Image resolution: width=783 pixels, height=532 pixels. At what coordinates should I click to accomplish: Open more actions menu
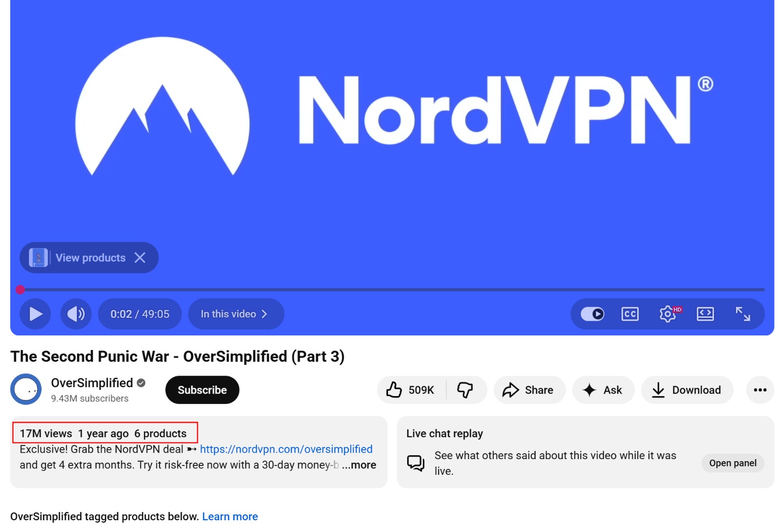point(760,390)
